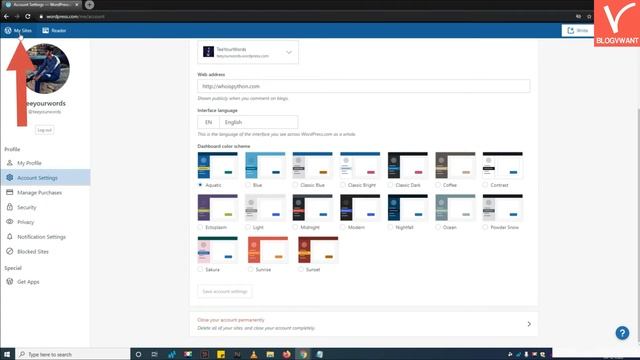Viewport: 640px width, 360px height.
Task: Close the Account Settings browser tab
Action: coord(77,4)
